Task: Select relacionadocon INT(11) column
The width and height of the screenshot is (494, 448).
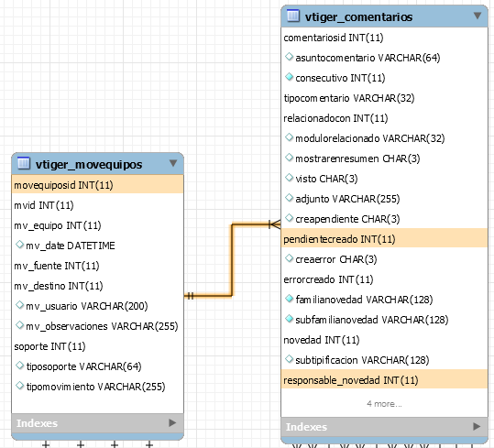Action: pos(384,118)
